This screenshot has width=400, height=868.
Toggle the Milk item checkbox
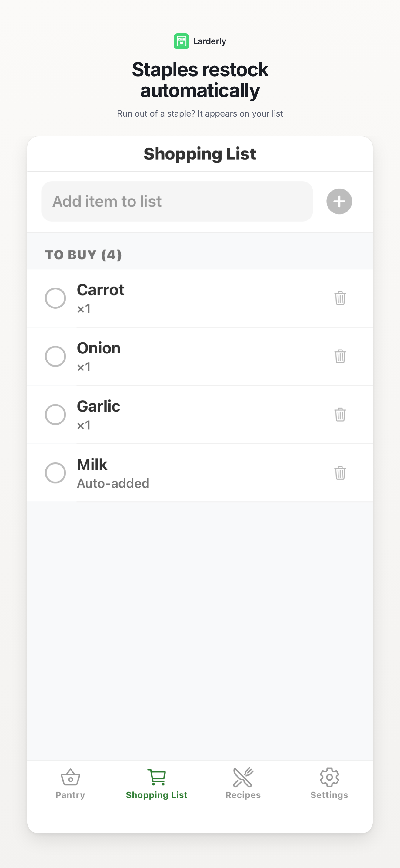coord(55,473)
